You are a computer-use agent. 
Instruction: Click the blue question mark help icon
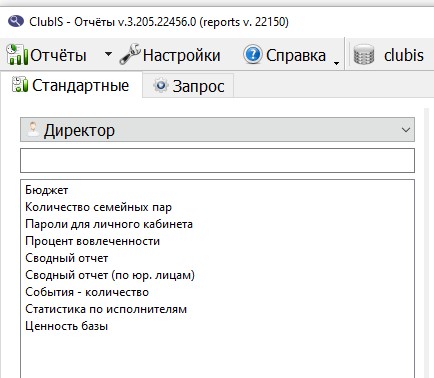tap(252, 54)
